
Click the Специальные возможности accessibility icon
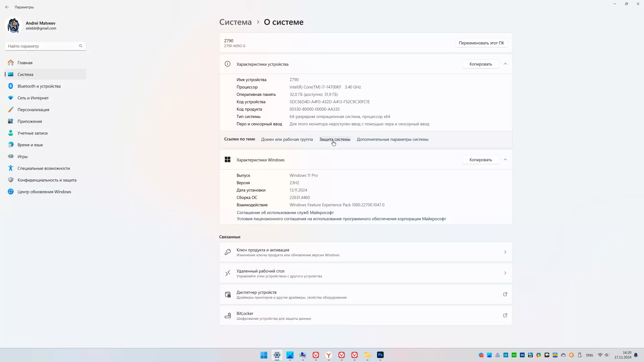[11, 168]
